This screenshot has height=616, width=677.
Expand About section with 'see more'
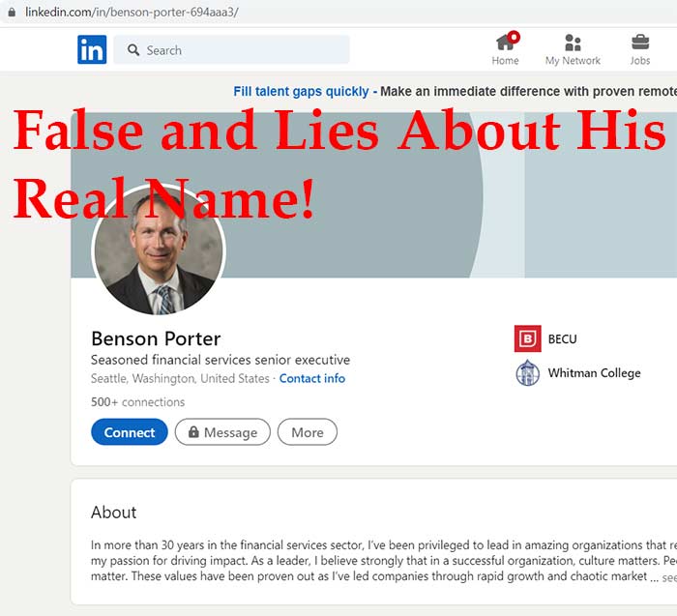668,577
